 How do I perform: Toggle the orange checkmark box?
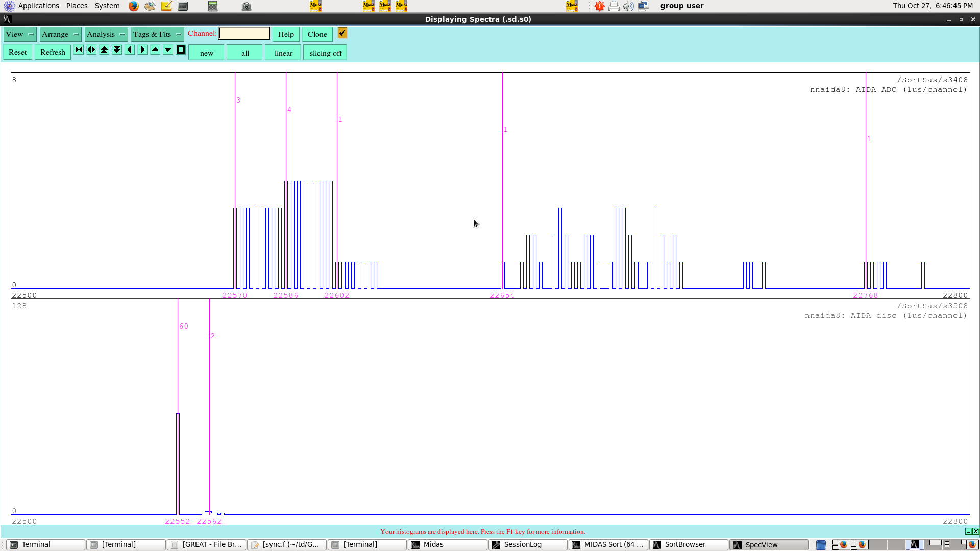point(342,33)
